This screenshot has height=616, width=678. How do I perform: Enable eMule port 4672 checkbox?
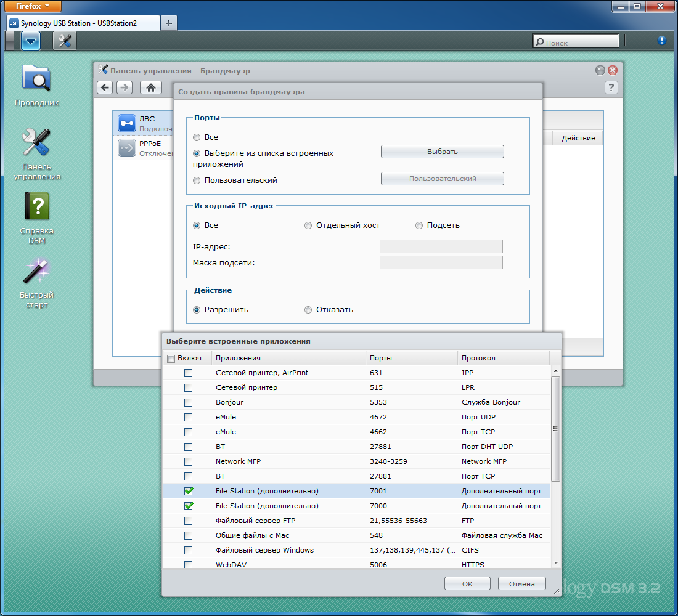189,418
